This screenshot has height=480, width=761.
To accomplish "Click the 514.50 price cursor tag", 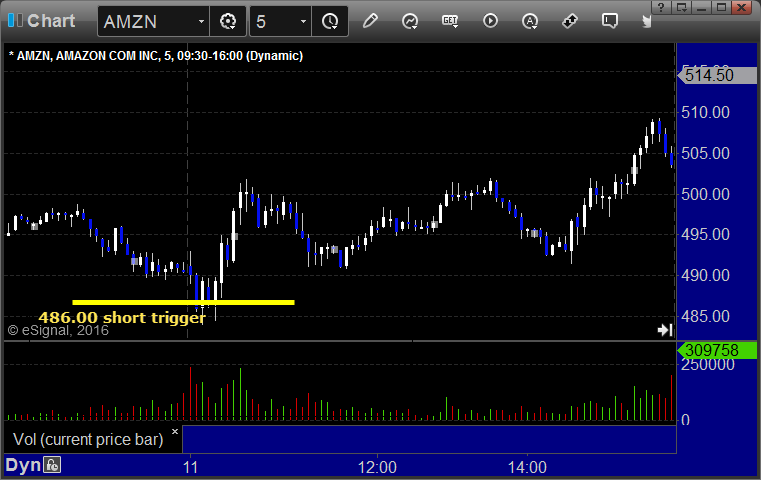I will (x=717, y=75).
